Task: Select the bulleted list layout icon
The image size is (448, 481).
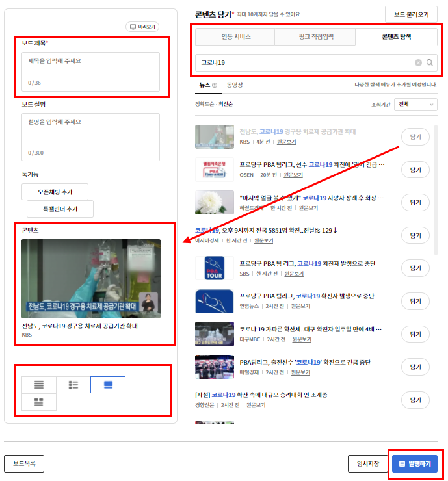Action: click(73, 384)
